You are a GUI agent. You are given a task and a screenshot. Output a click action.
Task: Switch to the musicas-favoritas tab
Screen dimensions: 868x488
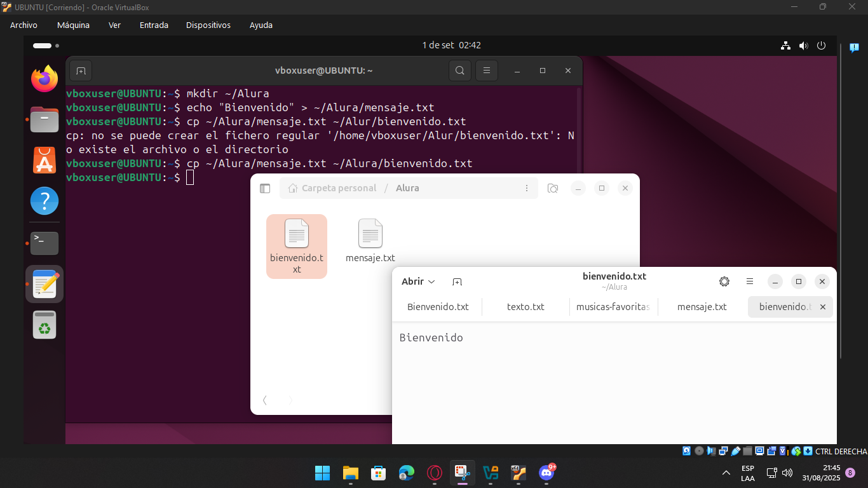pos(613,307)
